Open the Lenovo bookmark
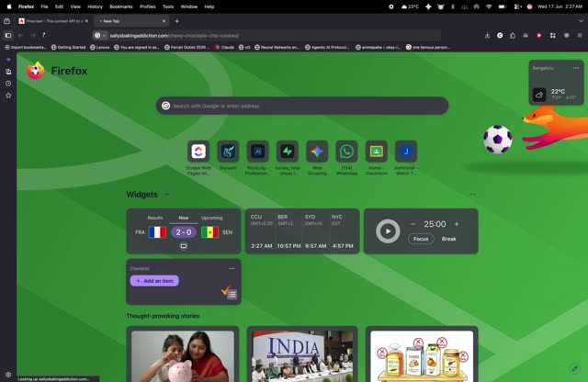Screen dimensions: 588x382 click(100, 47)
